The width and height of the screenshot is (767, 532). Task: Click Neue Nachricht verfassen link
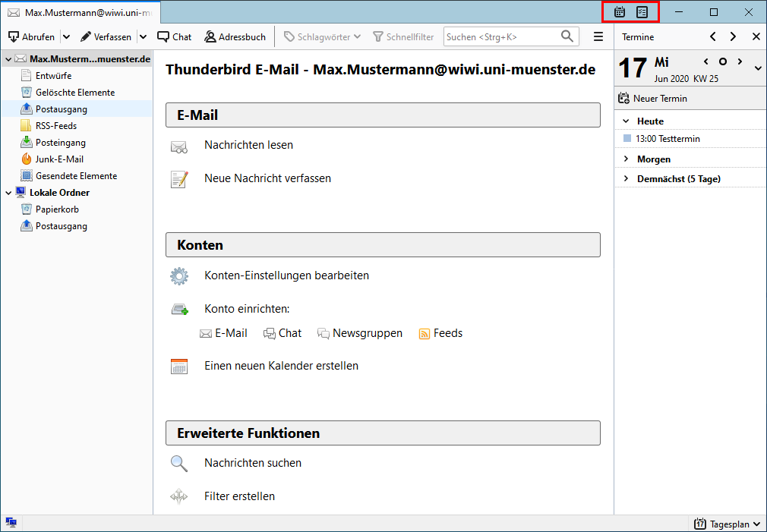coord(267,178)
